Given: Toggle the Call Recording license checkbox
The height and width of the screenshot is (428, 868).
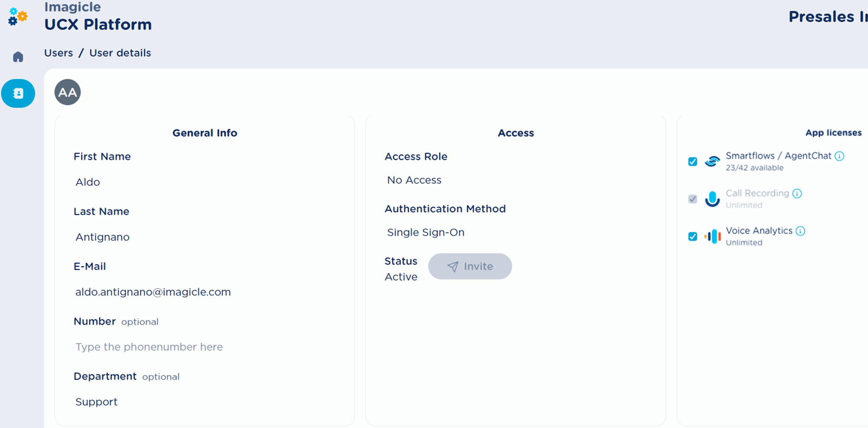Looking at the screenshot, I should click(x=693, y=199).
